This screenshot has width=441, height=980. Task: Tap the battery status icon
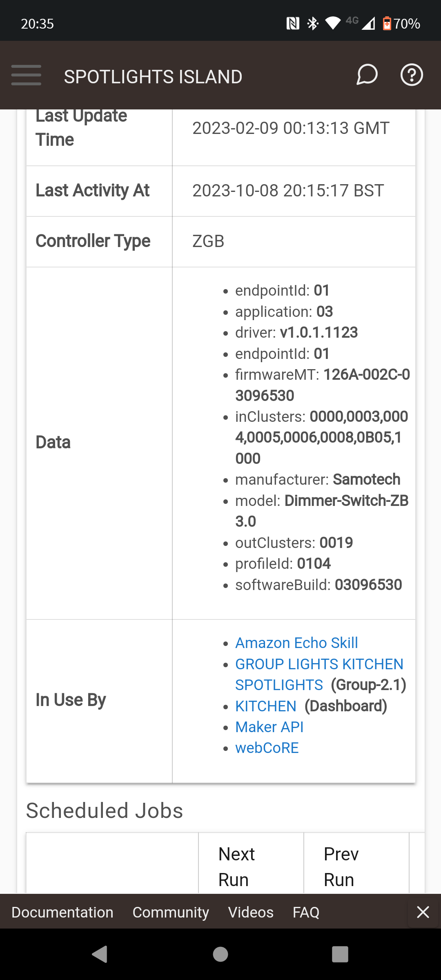[x=386, y=24]
